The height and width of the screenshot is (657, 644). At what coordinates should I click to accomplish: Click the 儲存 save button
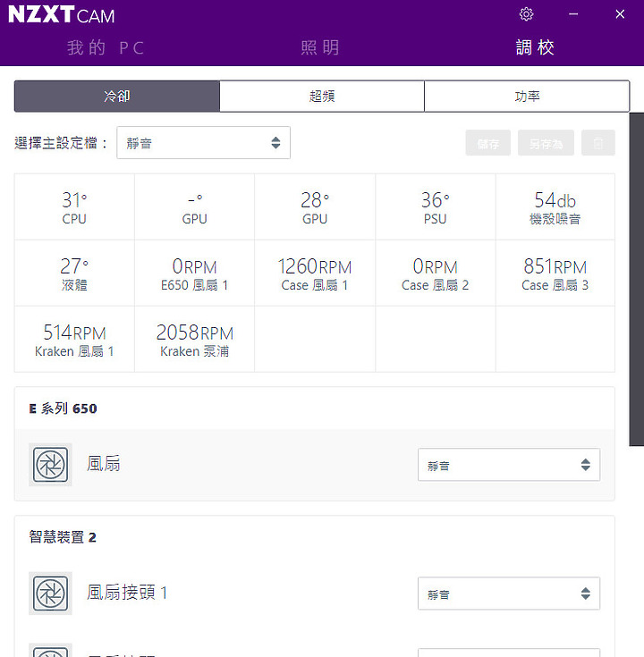[x=488, y=143]
